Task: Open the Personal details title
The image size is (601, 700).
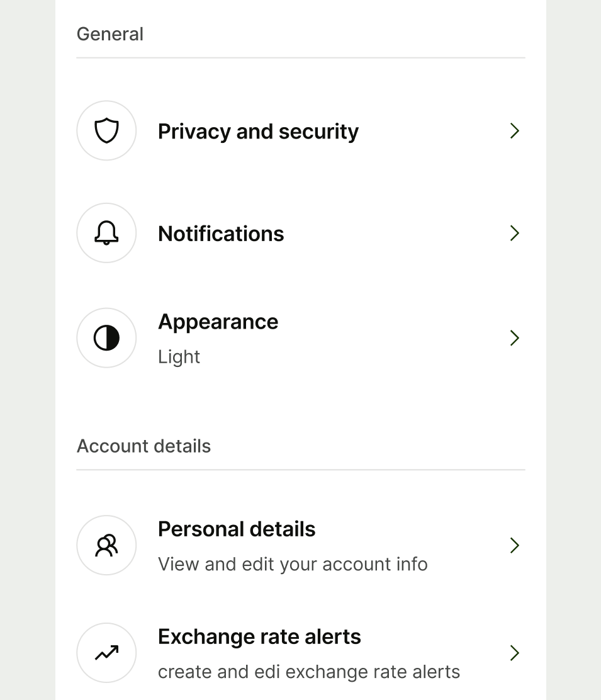Action: (x=237, y=529)
